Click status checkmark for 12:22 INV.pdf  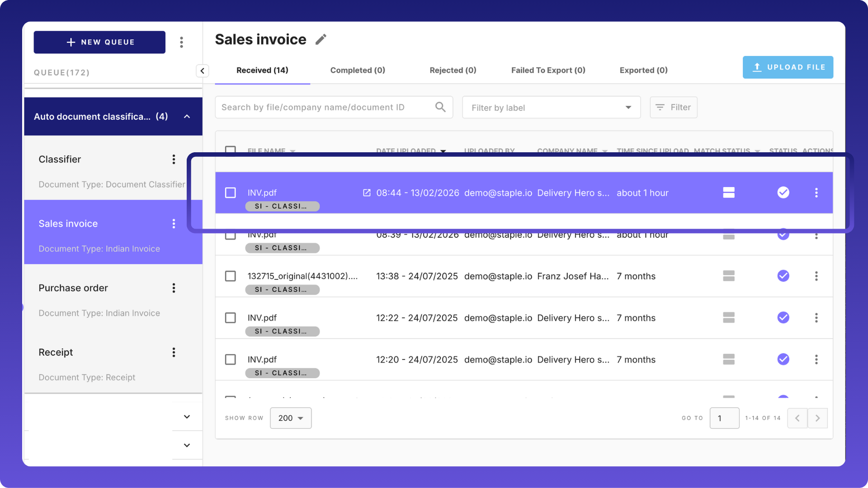click(783, 318)
